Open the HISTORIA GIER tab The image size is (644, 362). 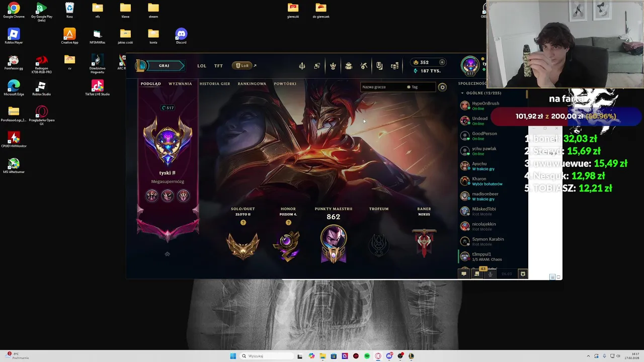pos(215,83)
